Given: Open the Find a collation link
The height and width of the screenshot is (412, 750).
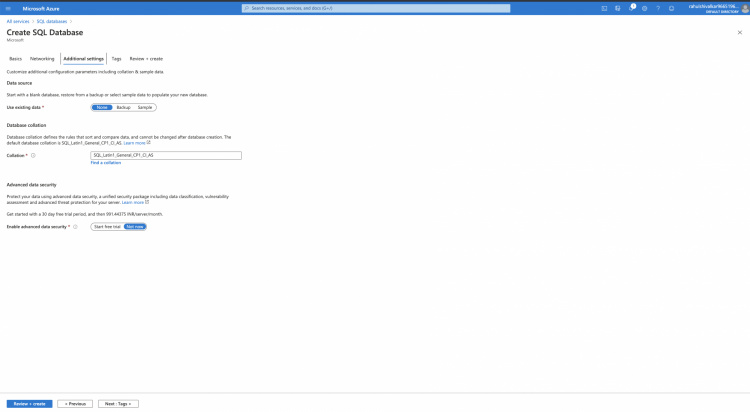Looking at the screenshot, I should point(105,162).
